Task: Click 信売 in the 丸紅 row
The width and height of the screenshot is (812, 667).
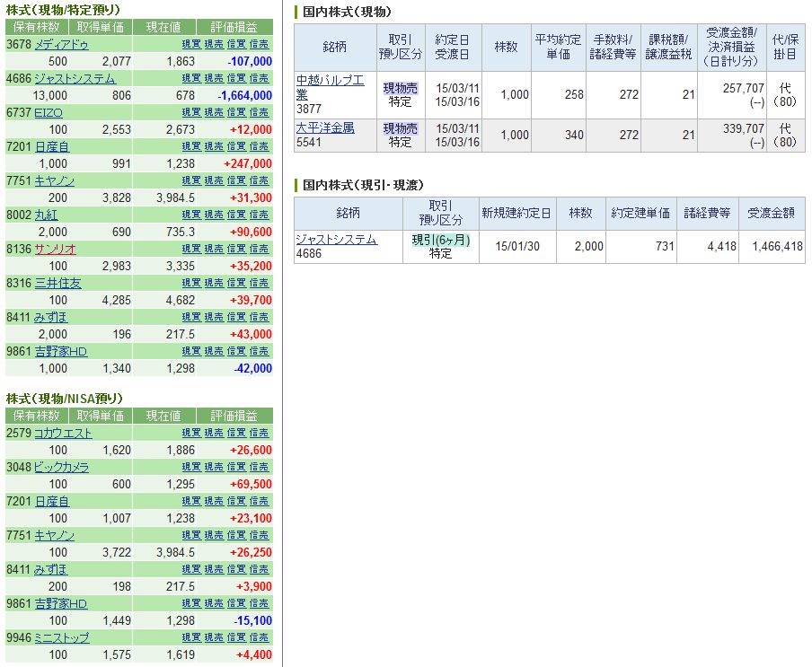Action: 259,215
